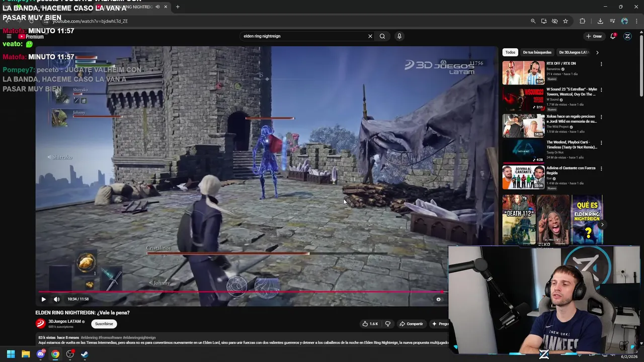Open Adivina el Cantante thumbnail
Image resolution: width=644 pixels, height=362 pixels.
[523, 177]
